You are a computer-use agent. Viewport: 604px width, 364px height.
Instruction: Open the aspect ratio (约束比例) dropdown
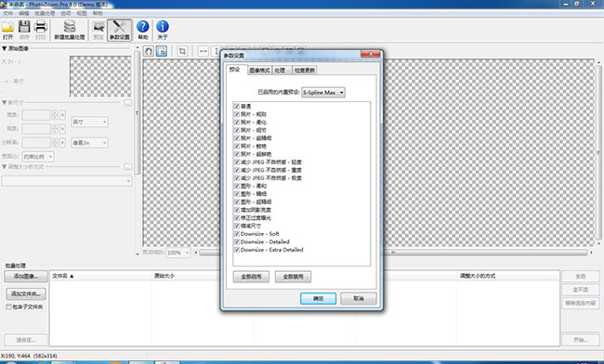[x=38, y=157]
